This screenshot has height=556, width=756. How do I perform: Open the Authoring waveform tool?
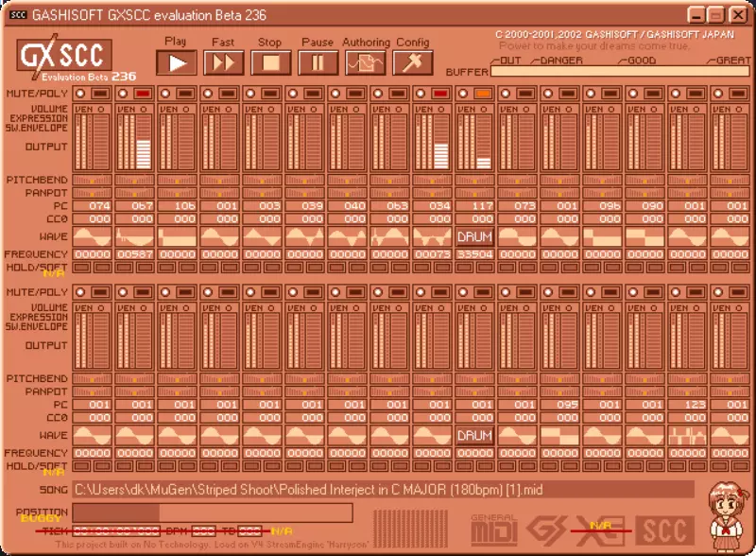tap(365, 62)
